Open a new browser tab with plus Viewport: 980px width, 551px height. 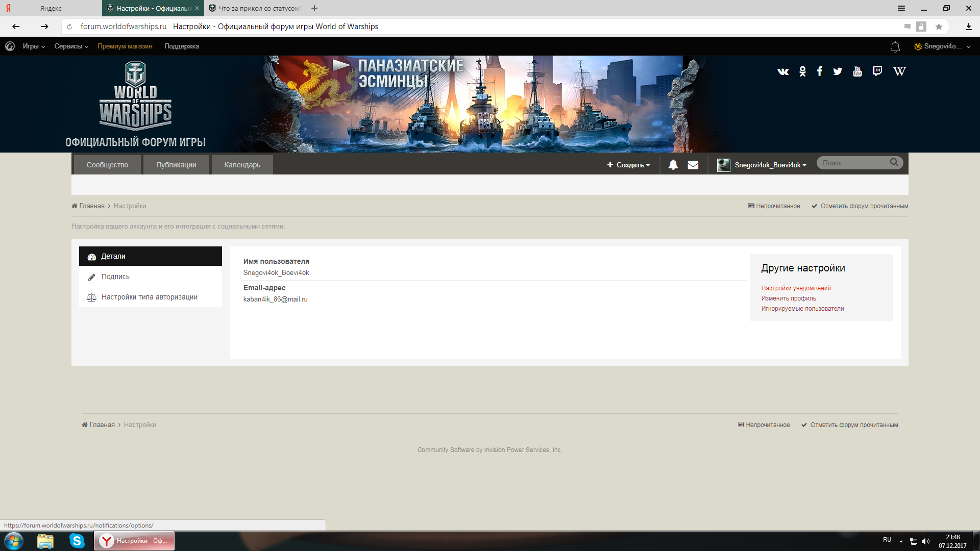(314, 8)
